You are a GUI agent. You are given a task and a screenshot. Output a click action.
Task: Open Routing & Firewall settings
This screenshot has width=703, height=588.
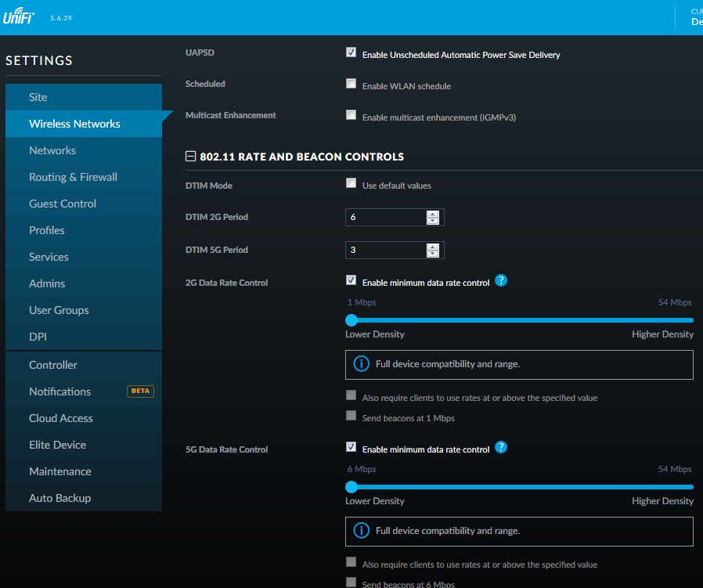point(73,177)
